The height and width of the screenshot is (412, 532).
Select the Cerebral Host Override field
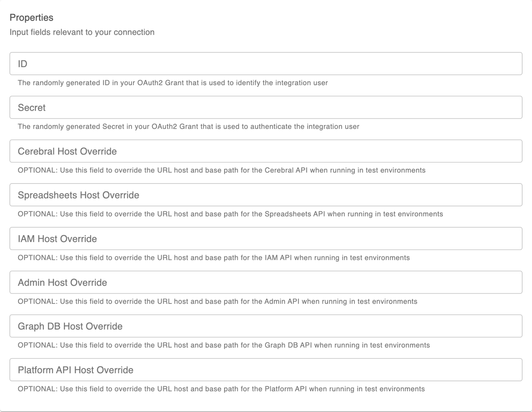[x=266, y=152]
